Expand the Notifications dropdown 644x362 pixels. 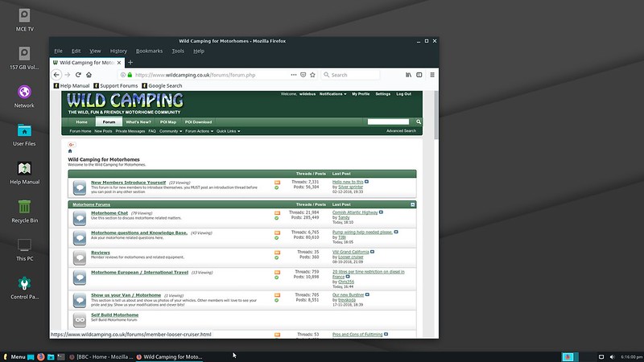332,94
